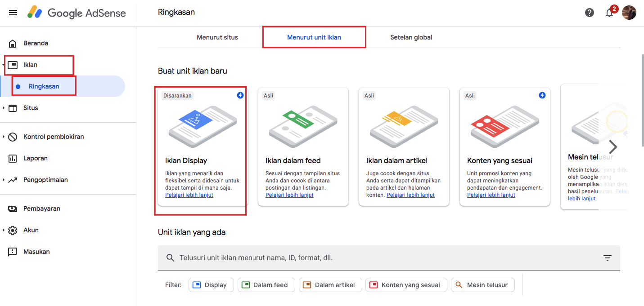Click the Pembayaran payment icon
The image size is (644, 306).
coord(13,209)
